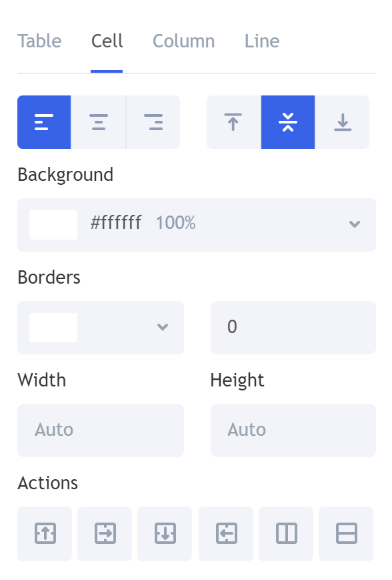Viewport: 392px width, 580px height.
Task: Select the border thickness field showing 0
Action: [x=293, y=327]
